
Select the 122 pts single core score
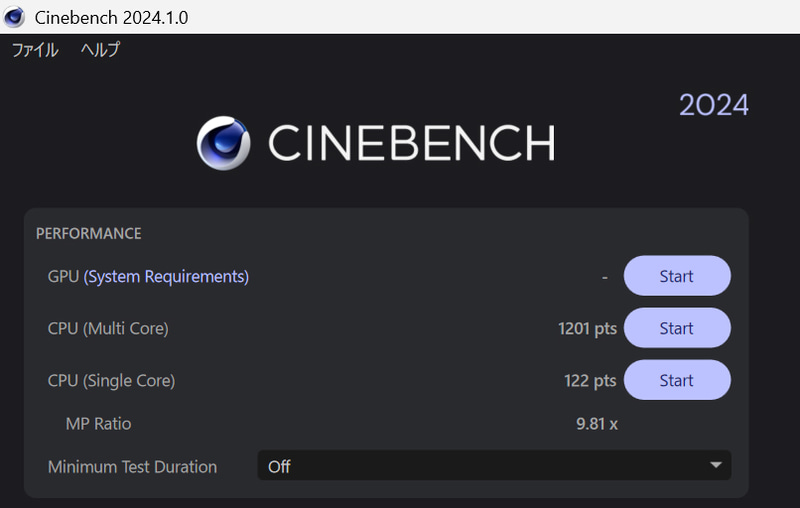tap(590, 380)
